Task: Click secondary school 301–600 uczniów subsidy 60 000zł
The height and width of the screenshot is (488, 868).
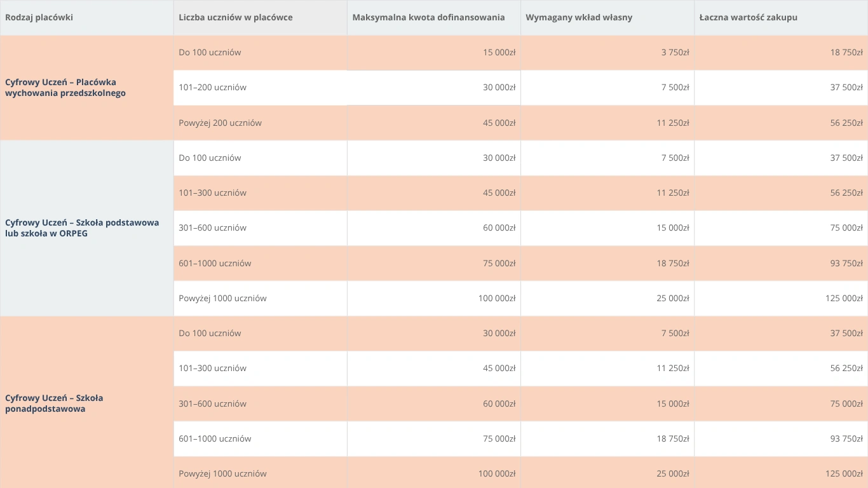Action: (434, 403)
